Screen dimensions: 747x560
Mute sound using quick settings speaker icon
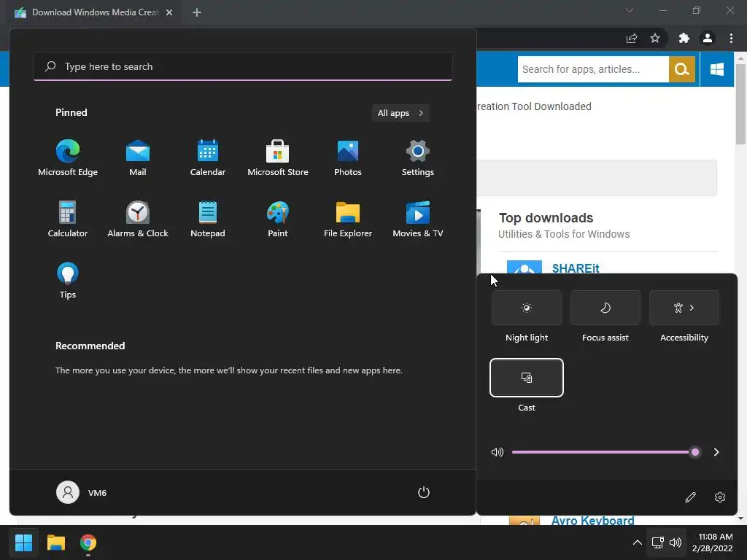click(x=498, y=452)
